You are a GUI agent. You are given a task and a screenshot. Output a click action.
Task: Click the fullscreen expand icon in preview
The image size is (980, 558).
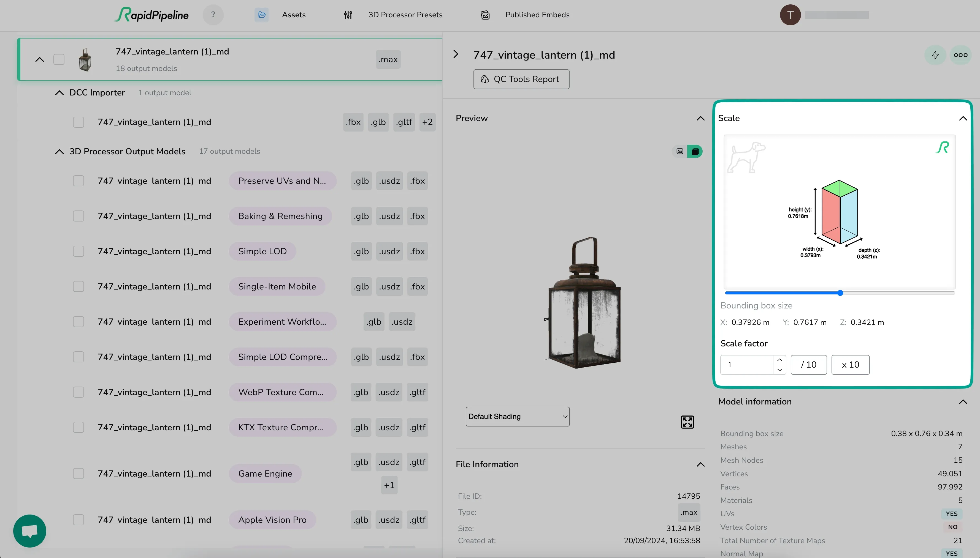pos(687,422)
